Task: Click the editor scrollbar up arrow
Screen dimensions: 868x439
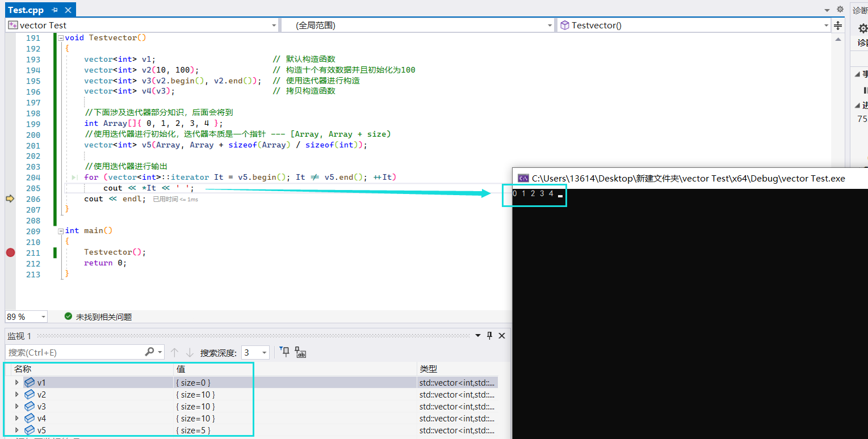Action: [838, 38]
